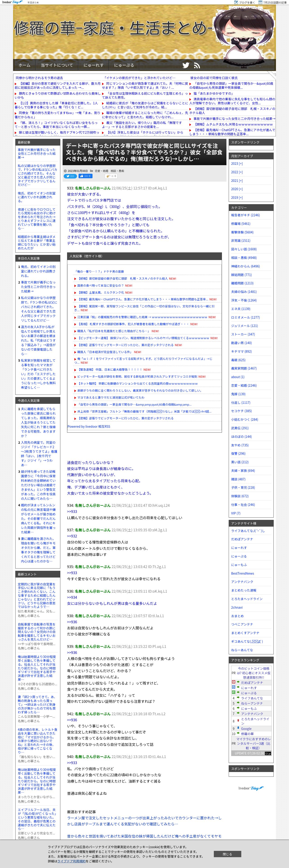289x868 pixels.
Task: Open the 恋愛・結婚 category tag under title
Action: pyautogui.click(x=102, y=171)
